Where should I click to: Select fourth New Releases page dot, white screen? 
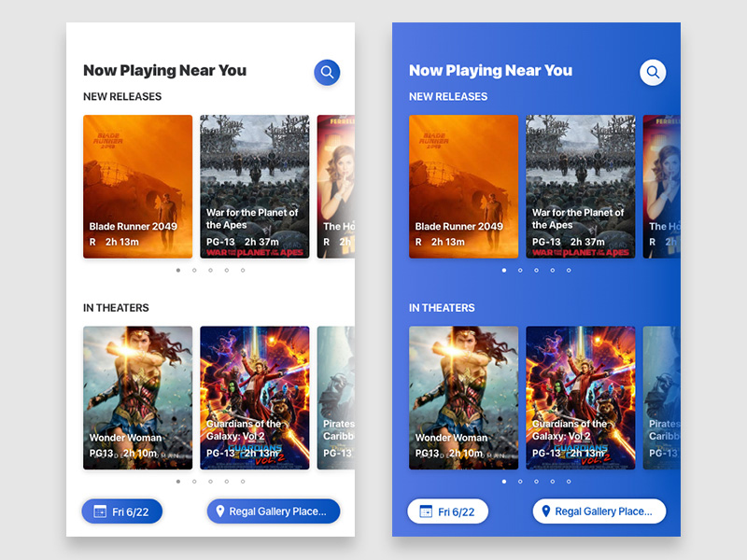[x=227, y=270]
